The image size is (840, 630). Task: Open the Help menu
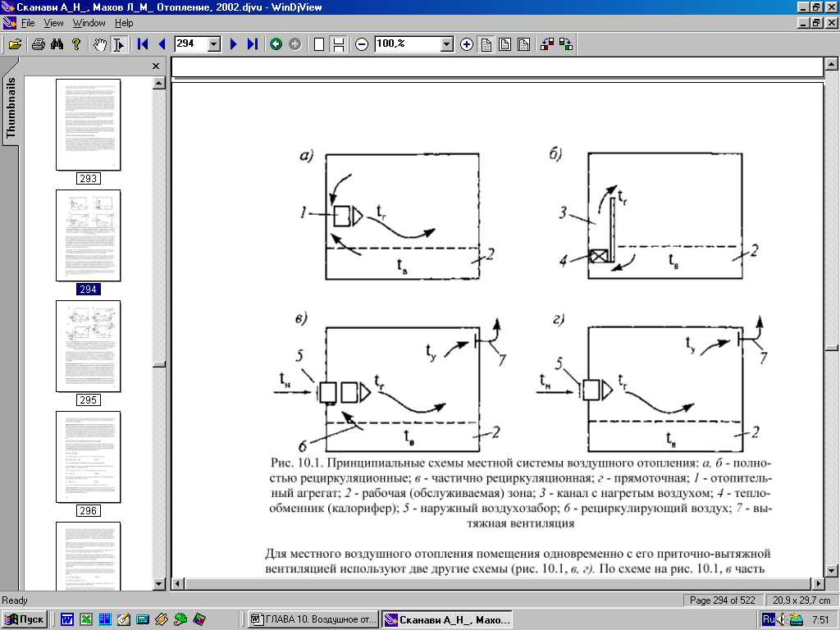[x=124, y=23]
